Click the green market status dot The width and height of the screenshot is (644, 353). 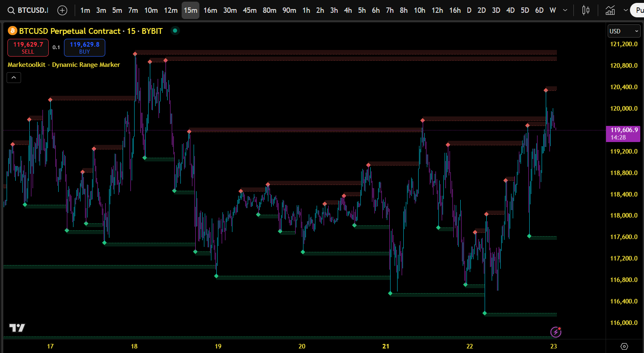tap(175, 31)
